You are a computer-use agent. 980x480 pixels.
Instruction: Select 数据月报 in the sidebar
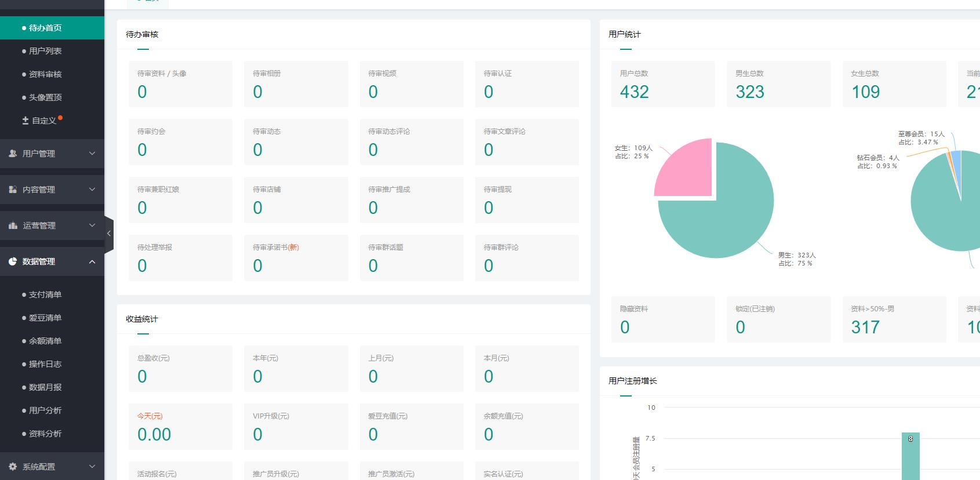coord(45,387)
